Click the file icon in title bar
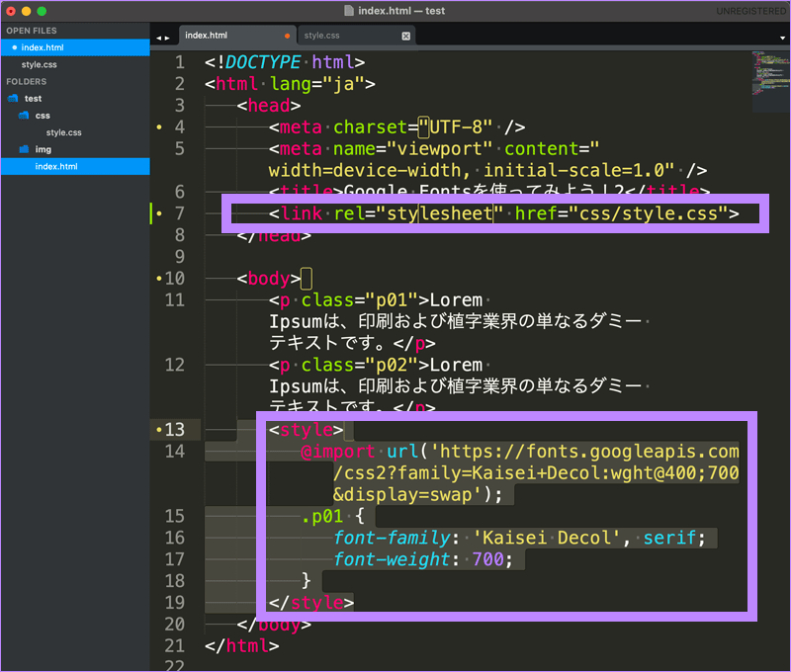Screen dimensions: 791x672 pyautogui.click(x=348, y=10)
